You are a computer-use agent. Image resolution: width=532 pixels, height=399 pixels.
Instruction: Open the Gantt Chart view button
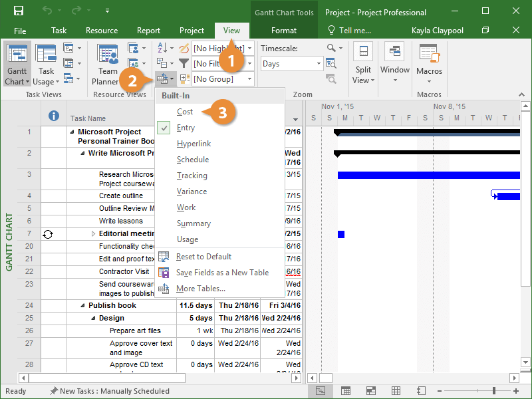click(x=17, y=65)
